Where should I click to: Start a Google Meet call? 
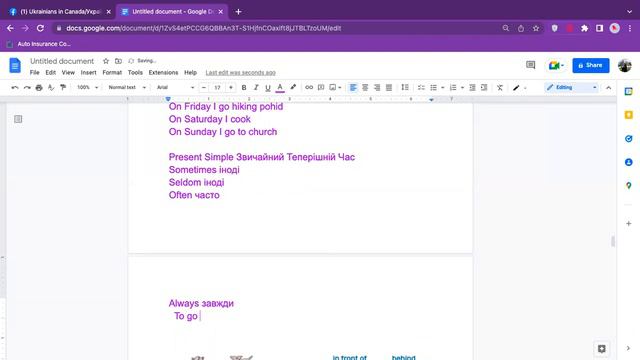tap(556, 65)
